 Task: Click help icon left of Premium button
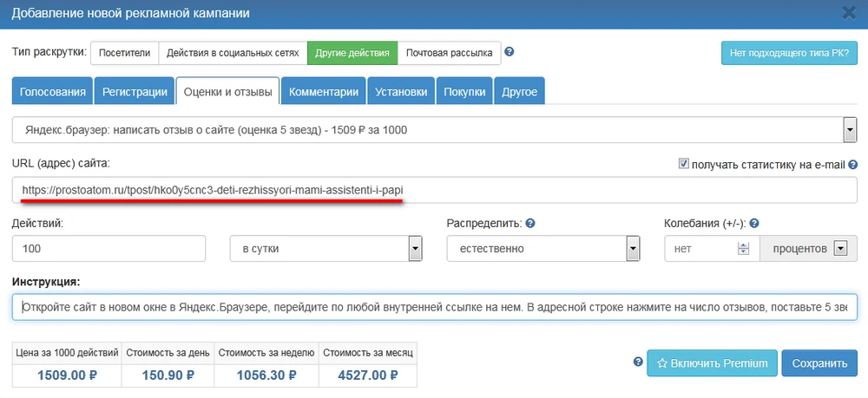(x=638, y=362)
